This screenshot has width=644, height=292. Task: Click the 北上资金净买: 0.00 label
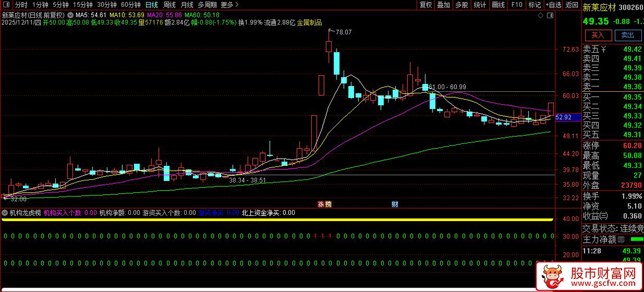[268, 213]
